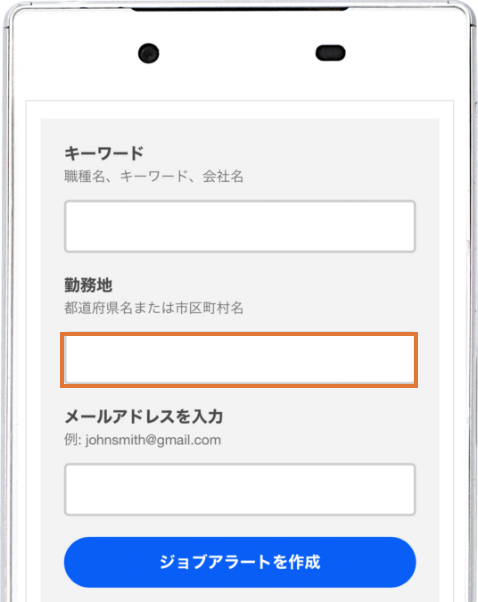Tap the earpiece speaker slit on the phone's top edge
The height and width of the screenshot is (602, 478).
point(240,8)
